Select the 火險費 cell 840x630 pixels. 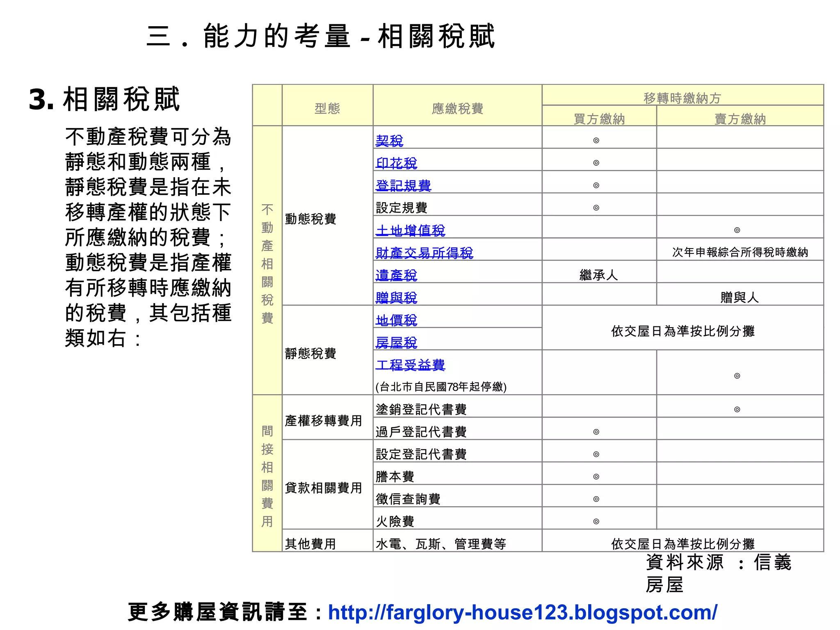point(457,518)
